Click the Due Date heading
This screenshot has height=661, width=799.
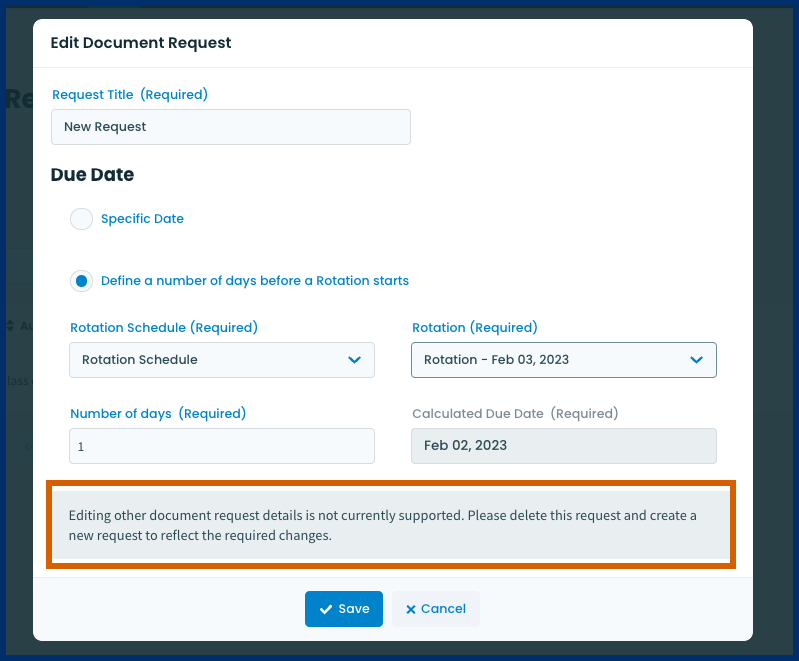92,175
